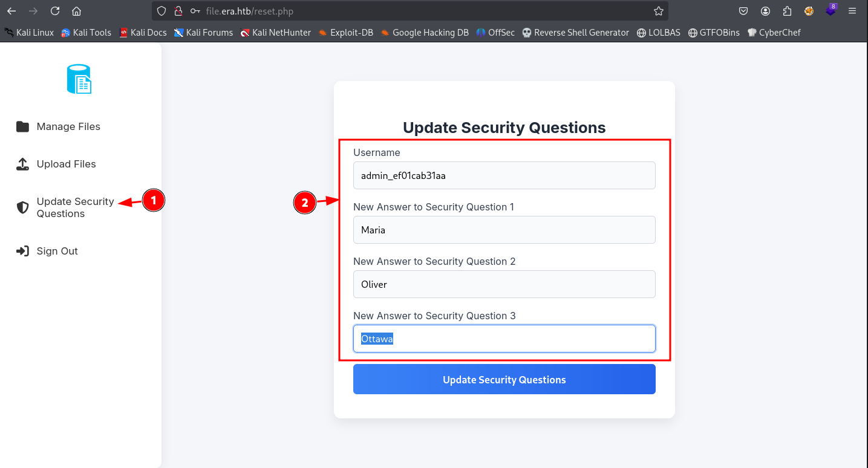Go to the browser home page
868x468 pixels.
(x=76, y=11)
